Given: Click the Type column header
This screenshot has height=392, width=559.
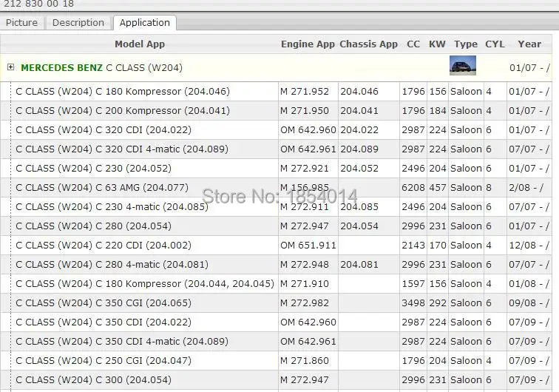Looking at the screenshot, I should click(466, 44).
